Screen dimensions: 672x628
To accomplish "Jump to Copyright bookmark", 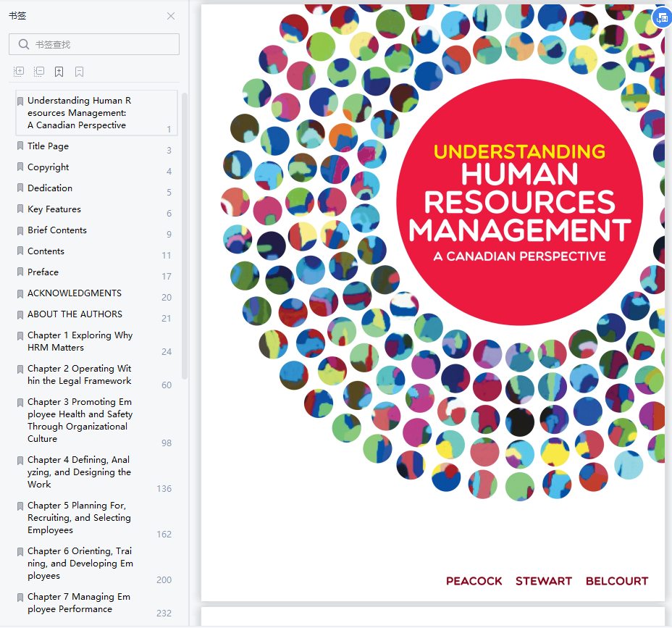I will (x=48, y=167).
